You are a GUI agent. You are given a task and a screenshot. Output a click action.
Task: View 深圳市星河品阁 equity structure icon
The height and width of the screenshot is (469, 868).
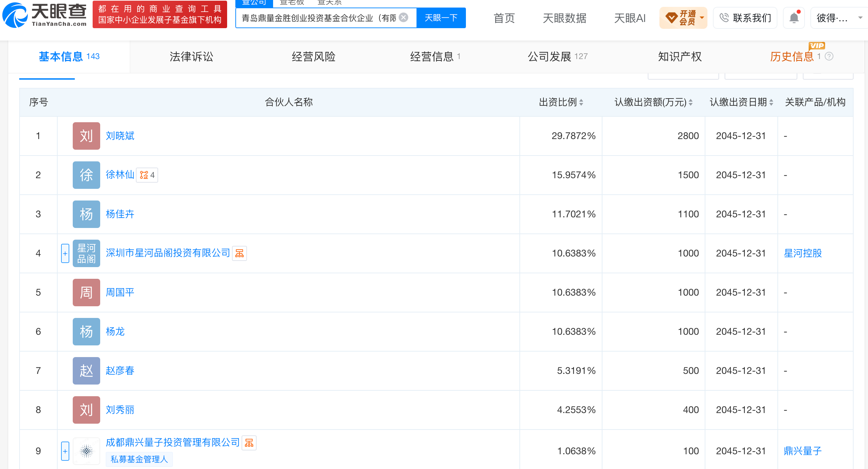click(x=239, y=253)
